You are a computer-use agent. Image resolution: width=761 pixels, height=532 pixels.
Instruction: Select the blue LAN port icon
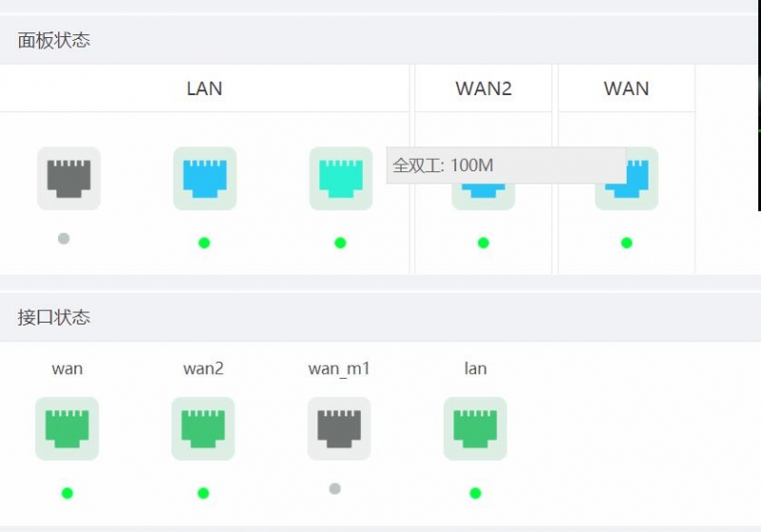[205, 179]
